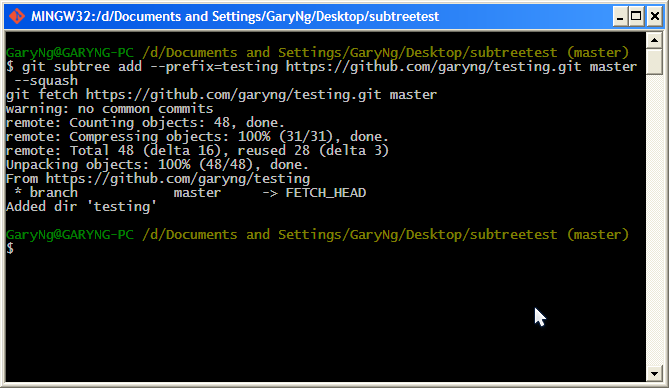669x388 pixels.
Task: Maximize the MINGW32 terminal window
Action: pyautogui.click(x=636, y=17)
